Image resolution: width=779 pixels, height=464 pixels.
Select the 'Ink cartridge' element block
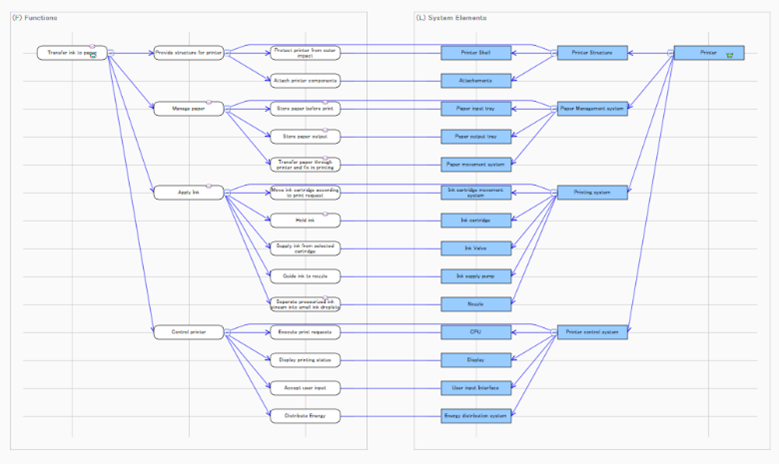pos(476,220)
